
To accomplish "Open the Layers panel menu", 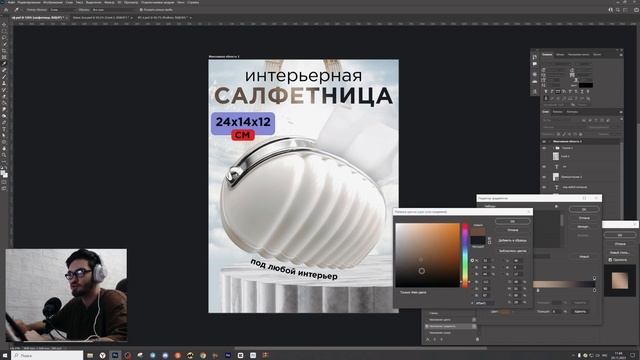I will point(621,112).
